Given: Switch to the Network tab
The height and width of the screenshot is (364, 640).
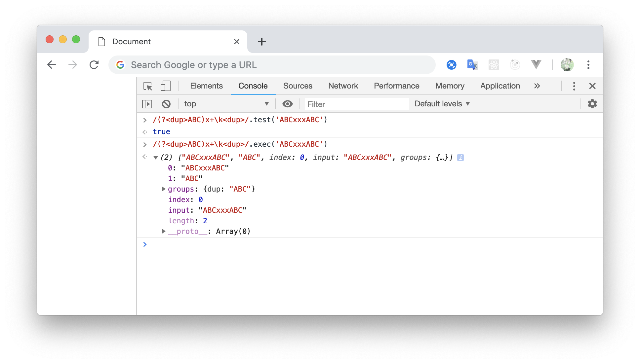Looking at the screenshot, I should pyautogui.click(x=343, y=86).
